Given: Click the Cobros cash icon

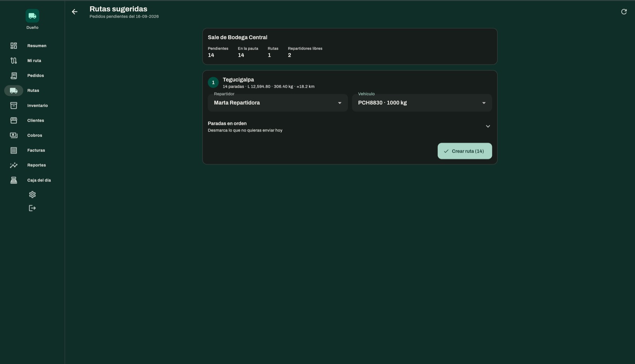Looking at the screenshot, I should click(x=14, y=135).
